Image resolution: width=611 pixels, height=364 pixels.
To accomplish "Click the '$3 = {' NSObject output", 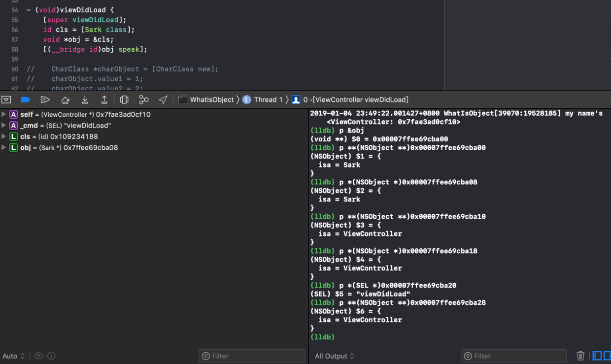I will click(345, 225).
